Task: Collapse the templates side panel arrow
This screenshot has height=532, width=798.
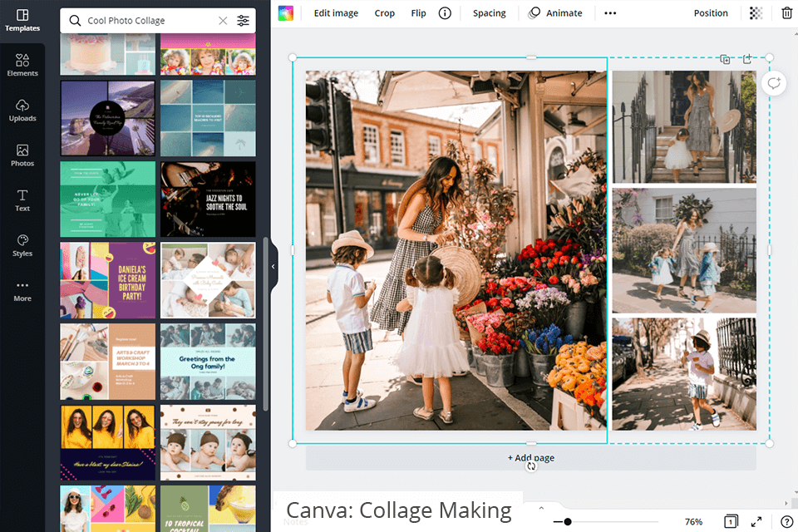Action: coord(273,266)
